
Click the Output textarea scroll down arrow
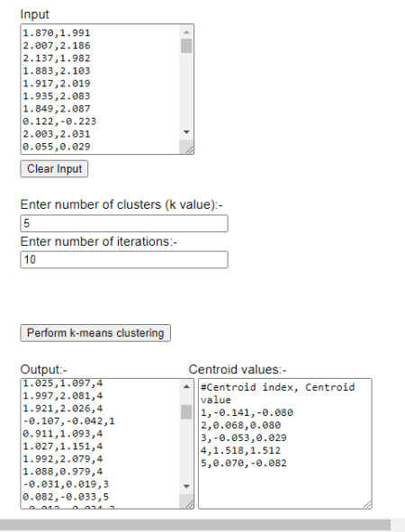(186, 486)
